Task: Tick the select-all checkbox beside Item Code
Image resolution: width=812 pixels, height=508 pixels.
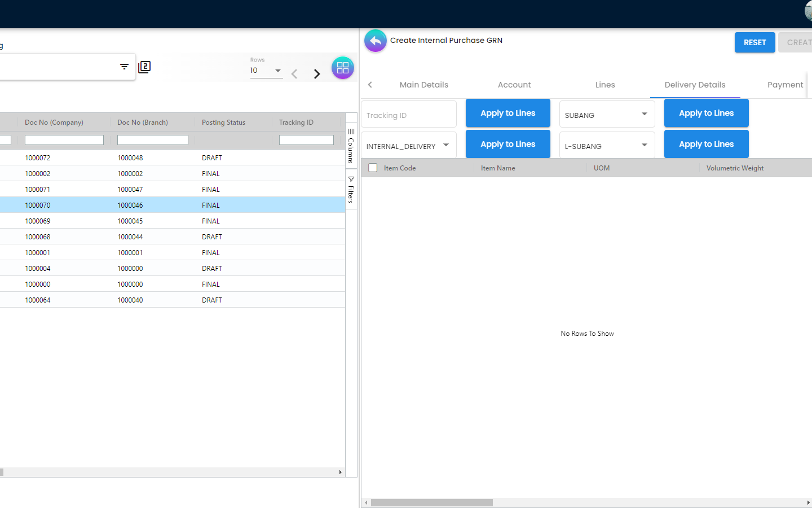Action: click(x=373, y=168)
